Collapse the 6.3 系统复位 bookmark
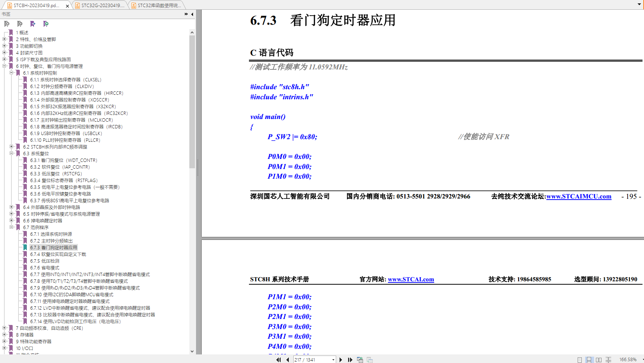Image resolution: width=644 pixels, height=363 pixels. (12, 153)
